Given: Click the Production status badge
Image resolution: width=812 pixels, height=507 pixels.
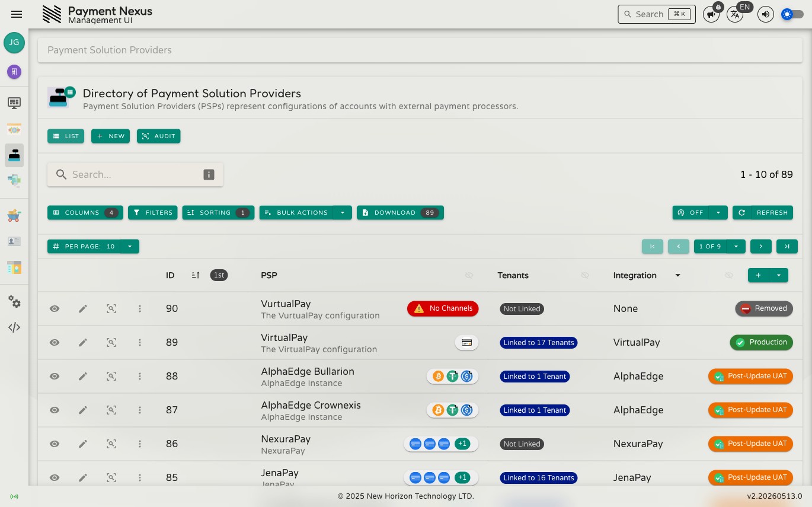Looking at the screenshot, I should click(761, 342).
